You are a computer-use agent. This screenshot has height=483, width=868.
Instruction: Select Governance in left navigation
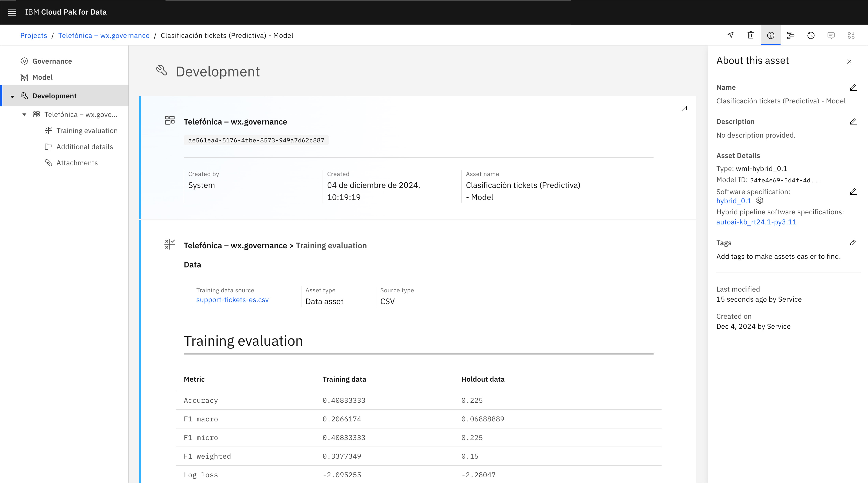coord(52,61)
